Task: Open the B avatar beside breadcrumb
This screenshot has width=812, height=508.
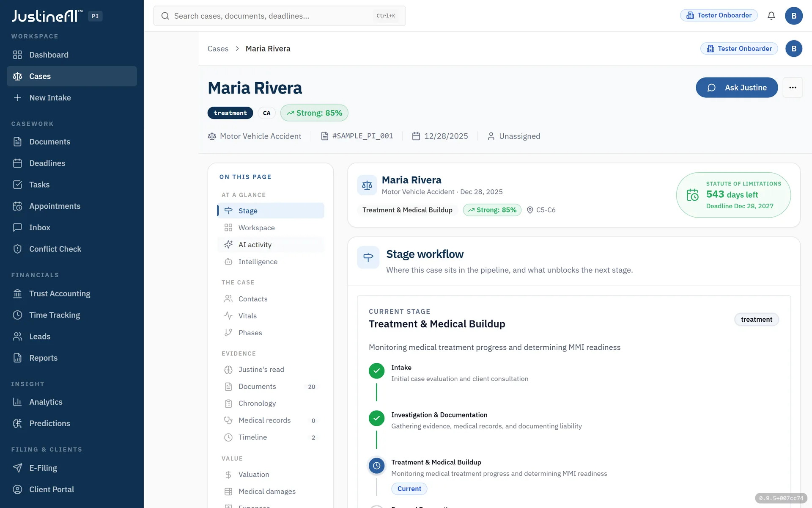Action: (x=794, y=49)
